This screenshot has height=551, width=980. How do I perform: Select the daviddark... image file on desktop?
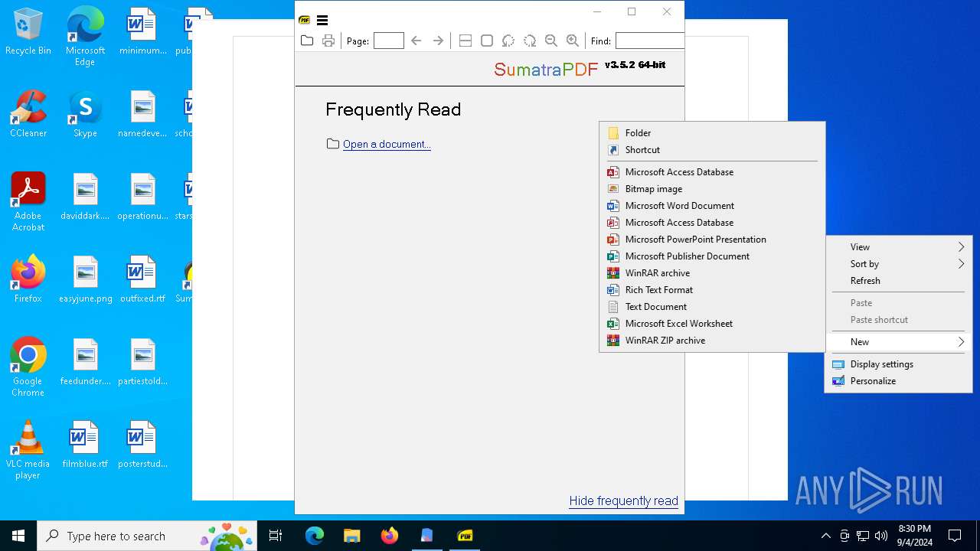(x=85, y=196)
